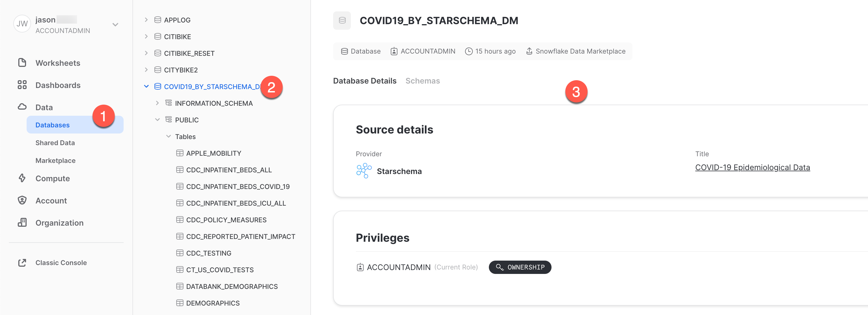
Task: Select the Database Details tab
Action: point(364,80)
